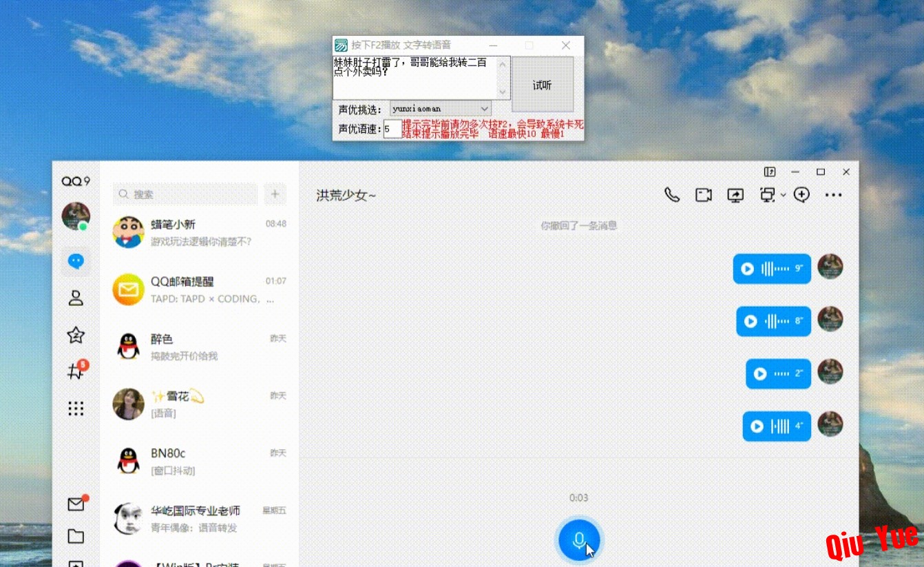Viewport: 924px width, 567px height.
Task: Start a voice call with 洪荒少女~
Action: [672, 195]
